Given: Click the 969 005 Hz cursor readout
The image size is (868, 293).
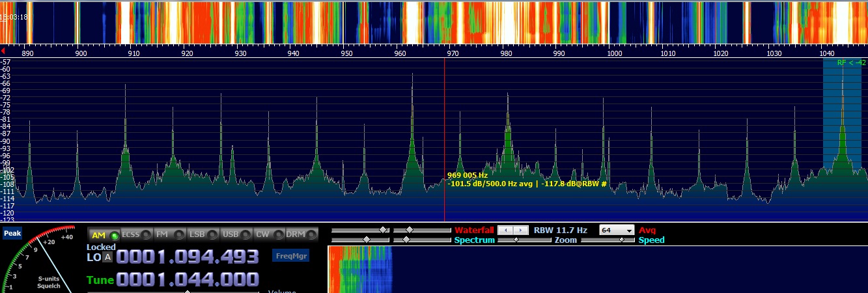Looking at the screenshot, I should pyautogui.click(x=468, y=175).
